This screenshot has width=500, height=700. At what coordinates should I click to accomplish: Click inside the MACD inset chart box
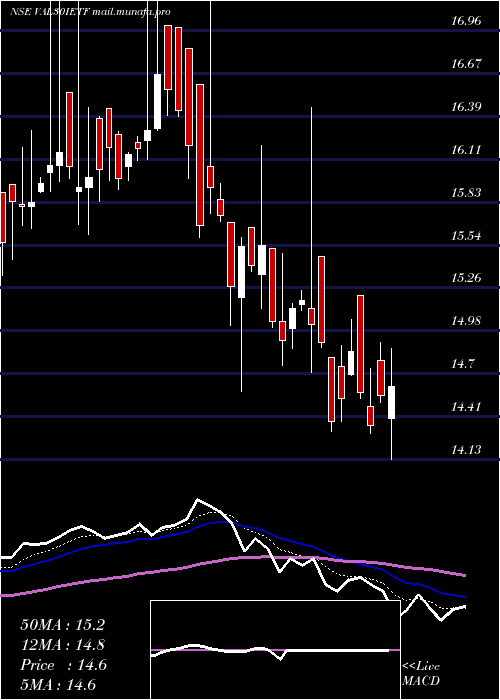coord(275,650)
